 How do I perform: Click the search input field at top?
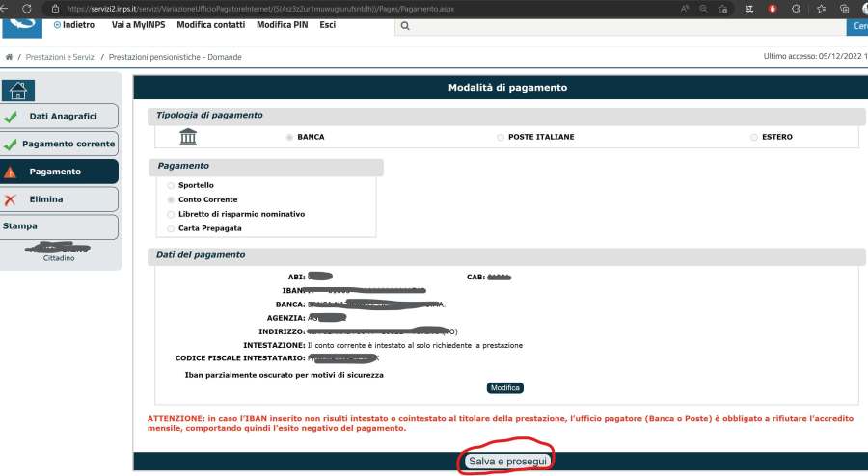pyautogui.click(x=617, y=26)
